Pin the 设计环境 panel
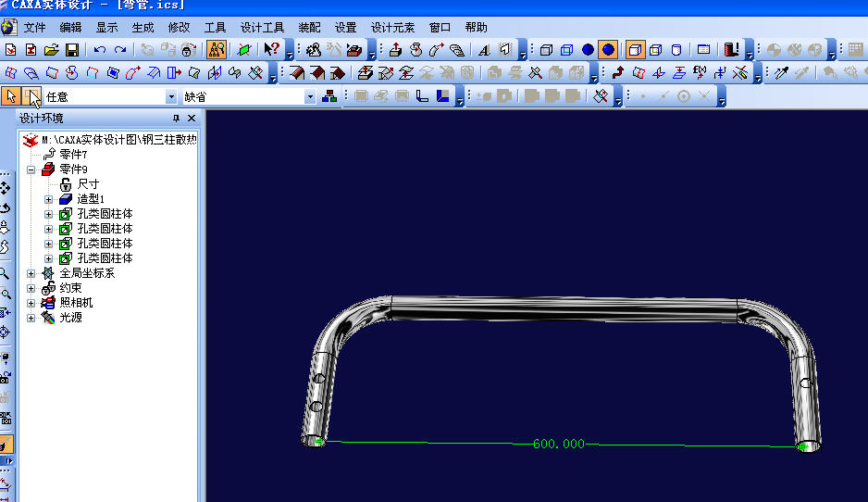Screen dimensions: 868x502 (176, 118)
